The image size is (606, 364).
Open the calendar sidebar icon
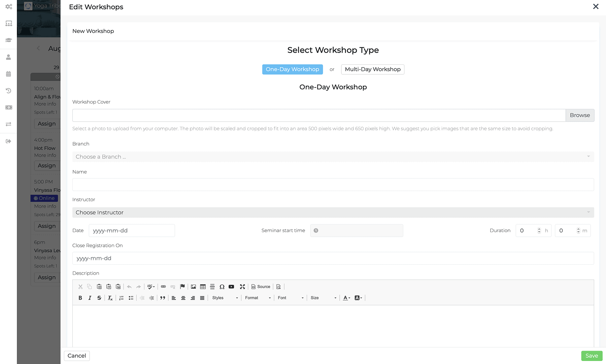[x=9, y=74]
